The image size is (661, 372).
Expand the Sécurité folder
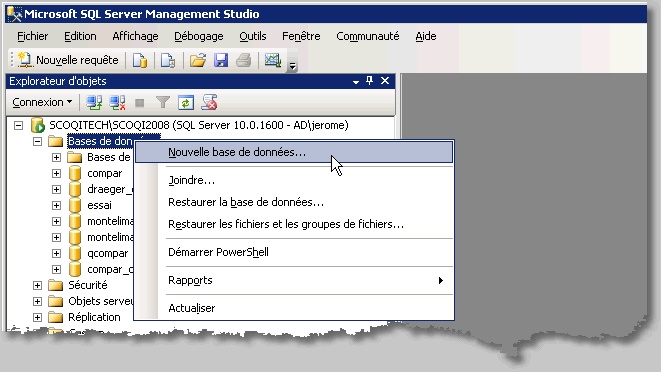point(38,286)
